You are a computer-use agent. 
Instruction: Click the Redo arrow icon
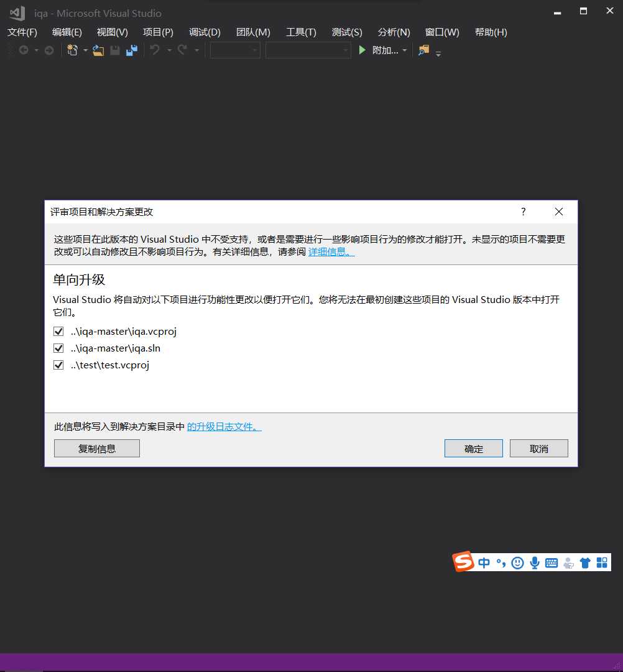coord(183,50)
